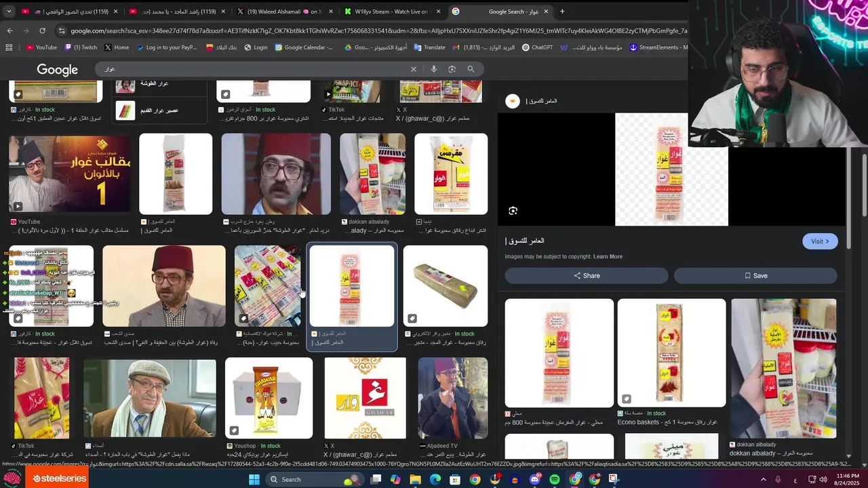The image size is (868, 488).
Task: Open the Log in to your PayPal bookmark
Action: pos(167,47)
